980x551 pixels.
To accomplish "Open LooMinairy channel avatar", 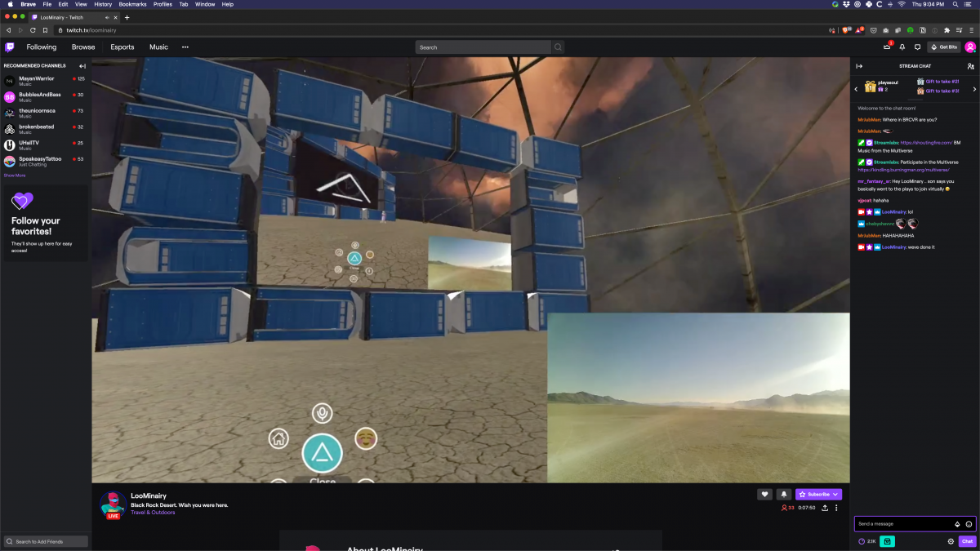I will pos(113,505).
